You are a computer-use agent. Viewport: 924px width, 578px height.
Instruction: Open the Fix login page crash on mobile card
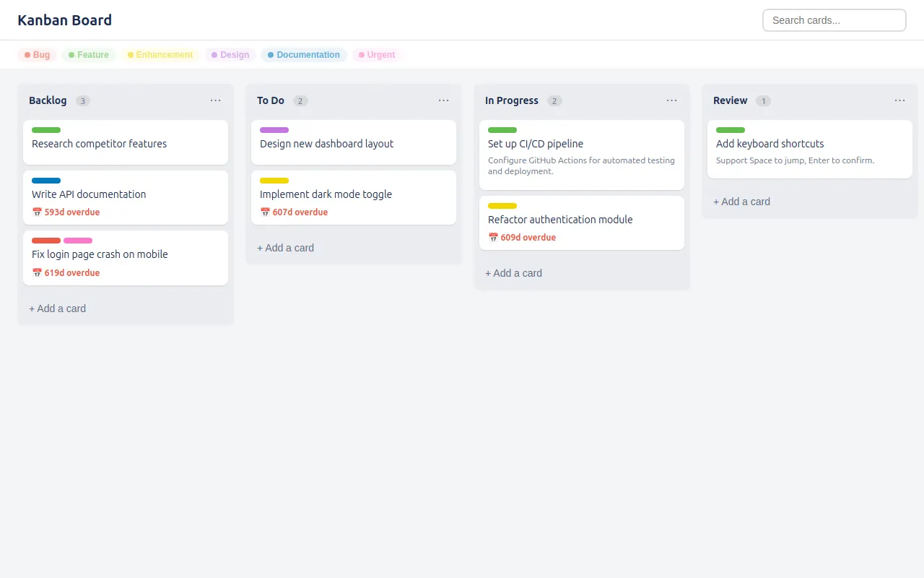tap(126, 258)
